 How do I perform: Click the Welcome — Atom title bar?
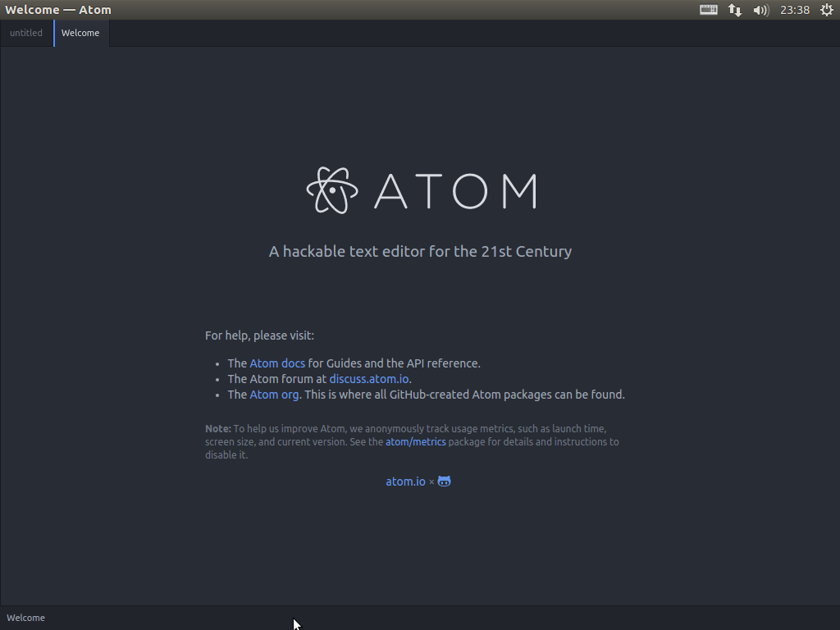pos(58,9)
